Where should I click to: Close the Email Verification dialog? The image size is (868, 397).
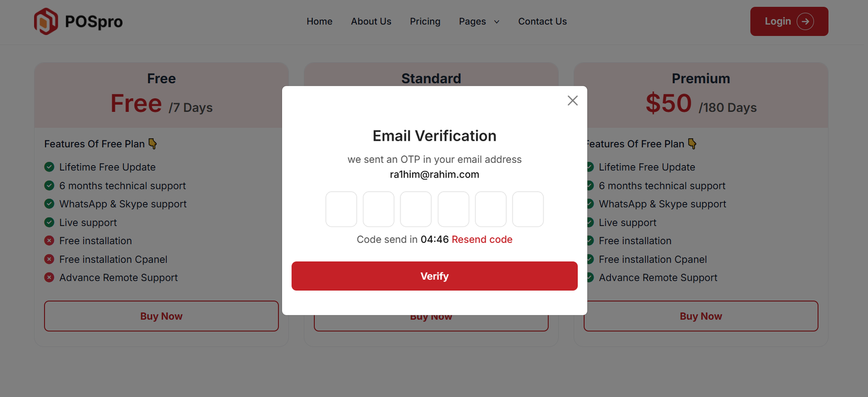[x=572, y=100]
